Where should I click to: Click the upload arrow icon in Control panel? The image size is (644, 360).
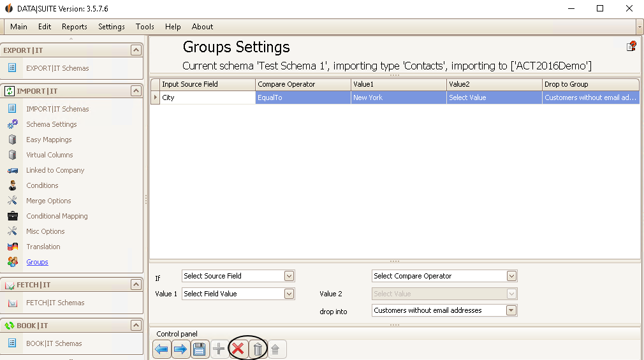tap(275, 349)
